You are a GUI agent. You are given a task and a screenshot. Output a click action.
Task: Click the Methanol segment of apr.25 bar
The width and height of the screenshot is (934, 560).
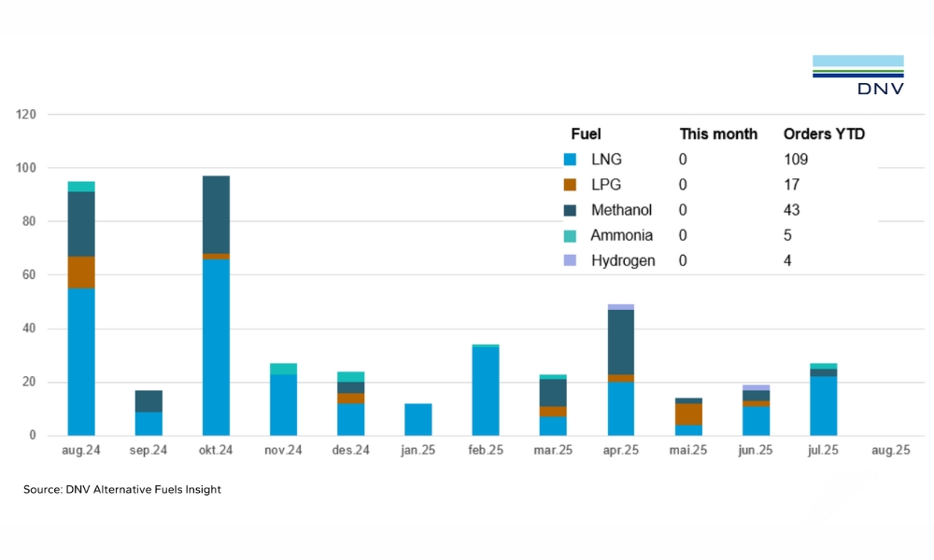[x=620, y=342]
